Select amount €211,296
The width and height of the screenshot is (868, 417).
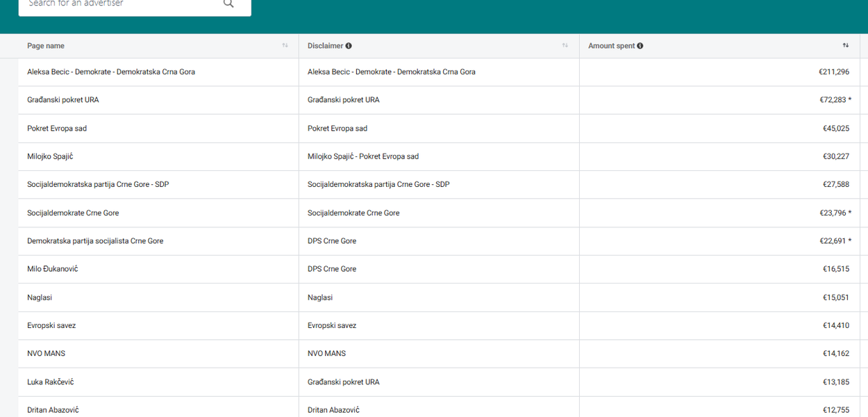(x=834, y=72)
